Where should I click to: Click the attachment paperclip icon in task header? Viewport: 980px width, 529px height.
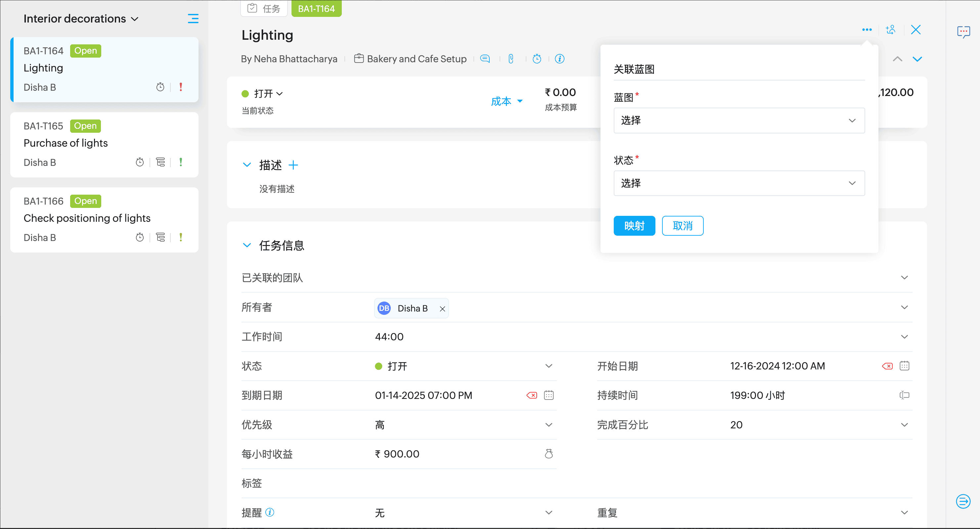pyautogui.click(x=511, y=59)
